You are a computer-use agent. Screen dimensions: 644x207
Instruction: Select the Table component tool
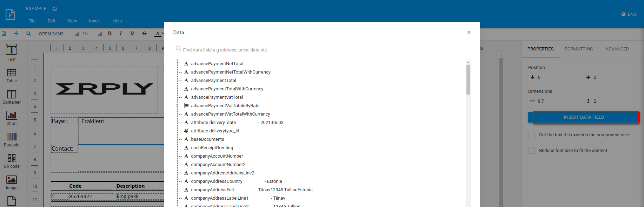tap(12, 75)
